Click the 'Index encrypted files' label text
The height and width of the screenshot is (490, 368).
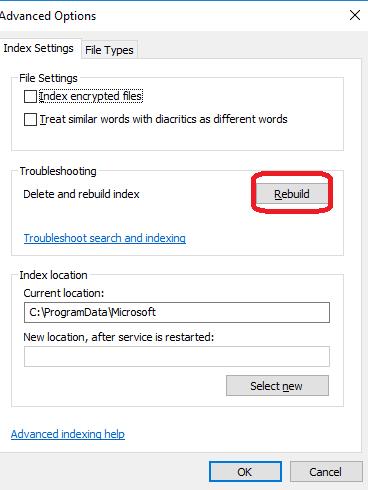[91, 96]
